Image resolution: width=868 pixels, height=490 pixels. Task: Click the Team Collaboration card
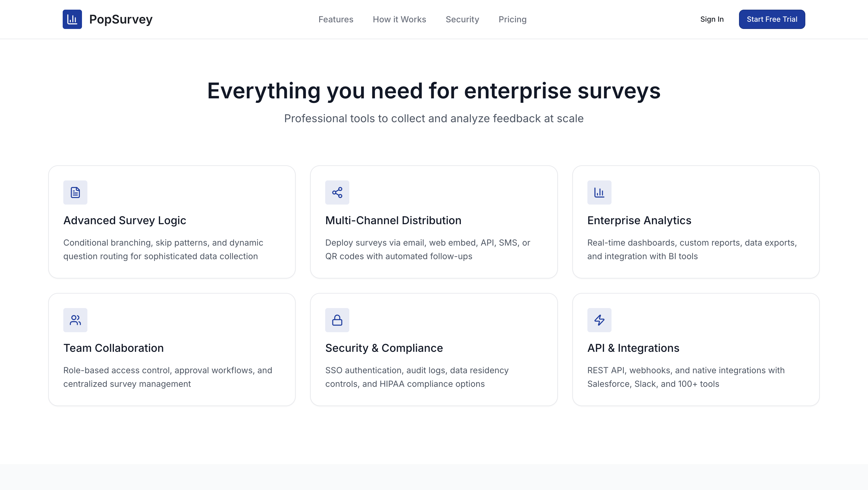(172, 349)
